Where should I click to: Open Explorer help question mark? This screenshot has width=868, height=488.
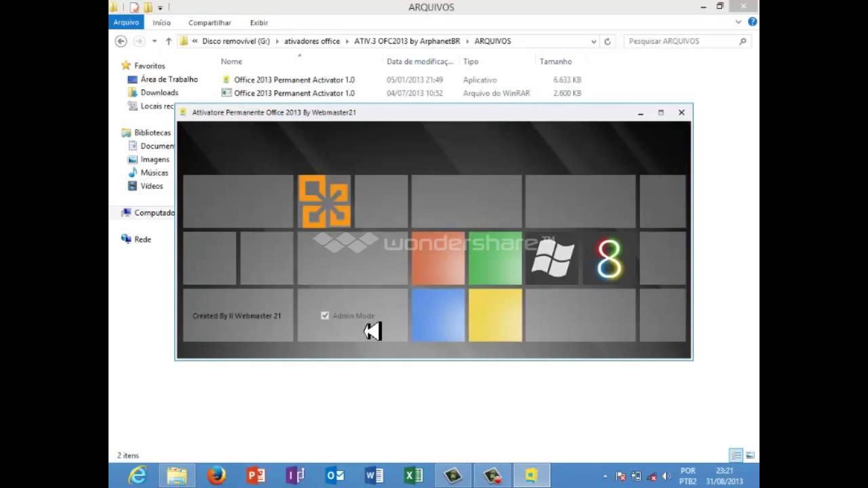tap(752, 22)
